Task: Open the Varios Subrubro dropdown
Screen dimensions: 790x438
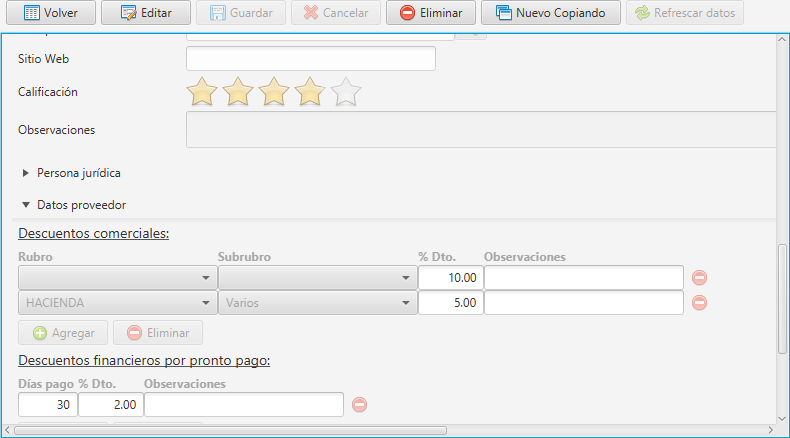Action: [x=317, y=303]
